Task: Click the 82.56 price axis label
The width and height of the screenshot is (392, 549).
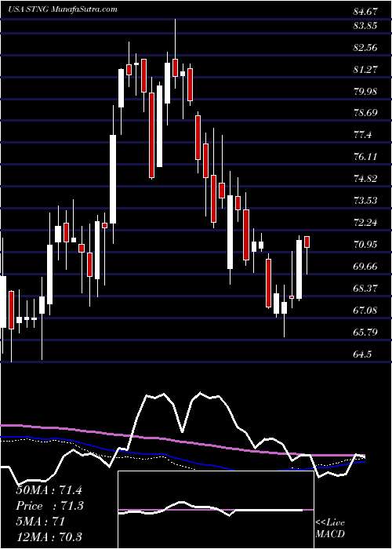Action: coord(366,48)
